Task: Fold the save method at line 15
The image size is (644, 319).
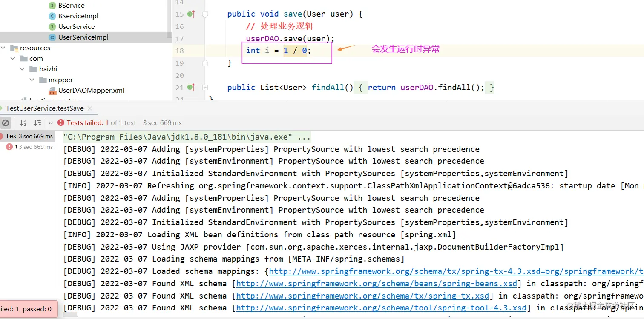Action: [205, 14]
